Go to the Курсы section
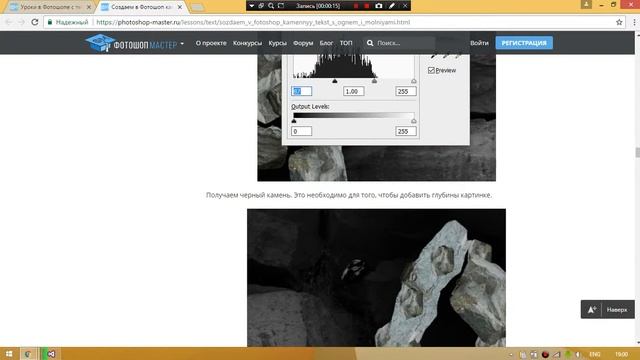The height and width of the screenshot is (360, 640). tap(278, 43)
